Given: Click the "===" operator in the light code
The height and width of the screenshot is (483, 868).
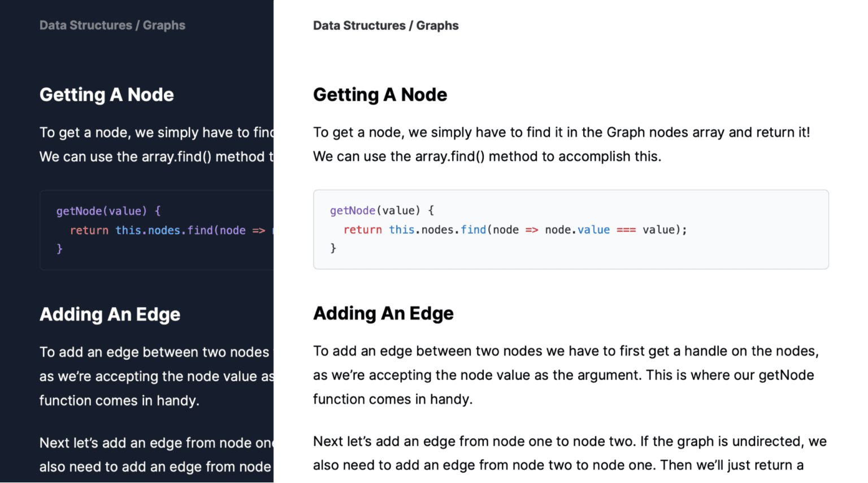Looking at the screenshot, I should coord(626,230).
